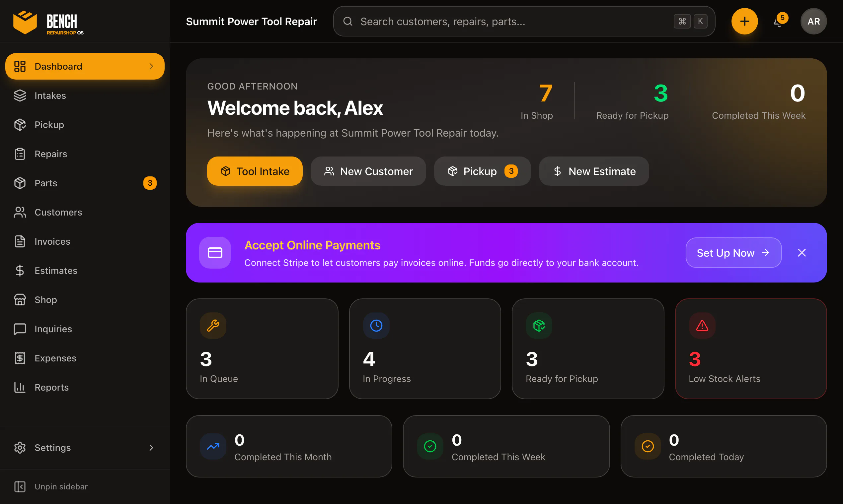
Task: Click Set Up Now for online payments
Action: tap(733, 253)
